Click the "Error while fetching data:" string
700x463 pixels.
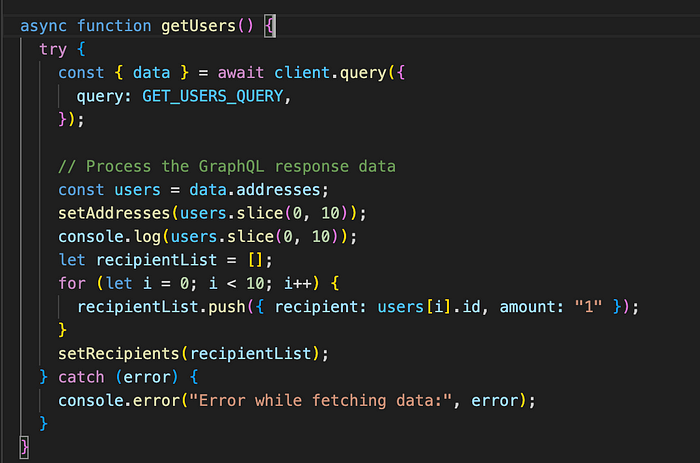click(321, 400)
